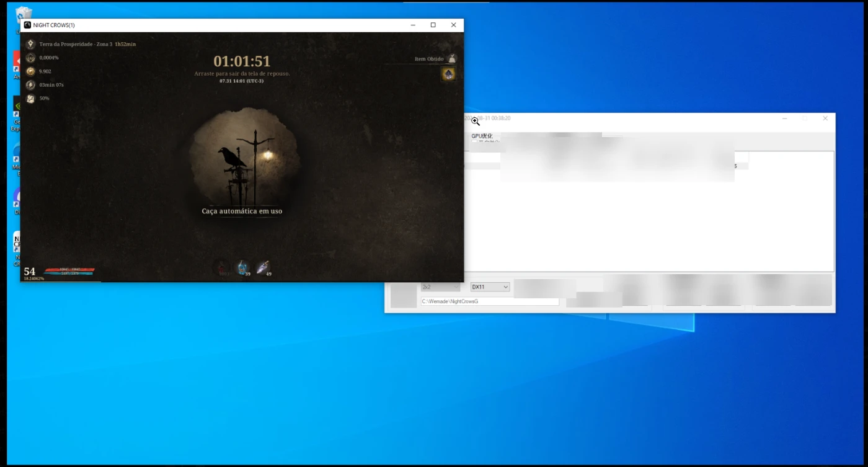Click the red HP bar
The height and width of the screenshot is (467, 868).
tap(69, 269)
